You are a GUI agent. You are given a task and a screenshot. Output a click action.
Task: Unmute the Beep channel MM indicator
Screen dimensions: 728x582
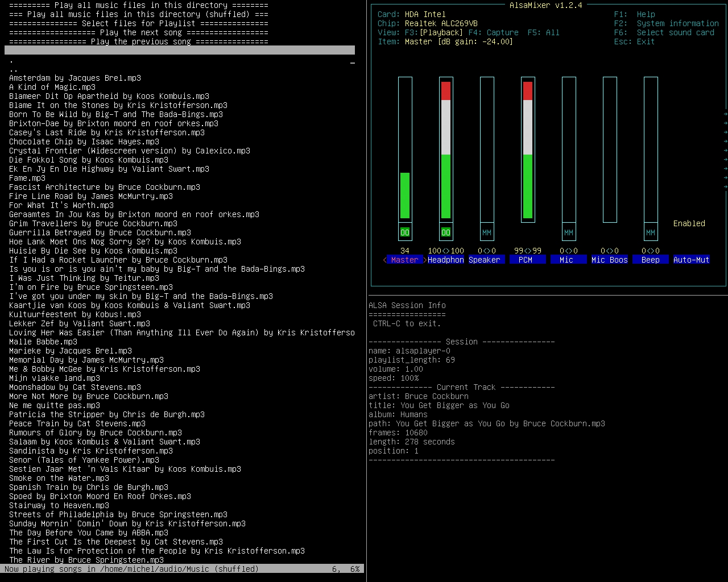coord(651,232)
